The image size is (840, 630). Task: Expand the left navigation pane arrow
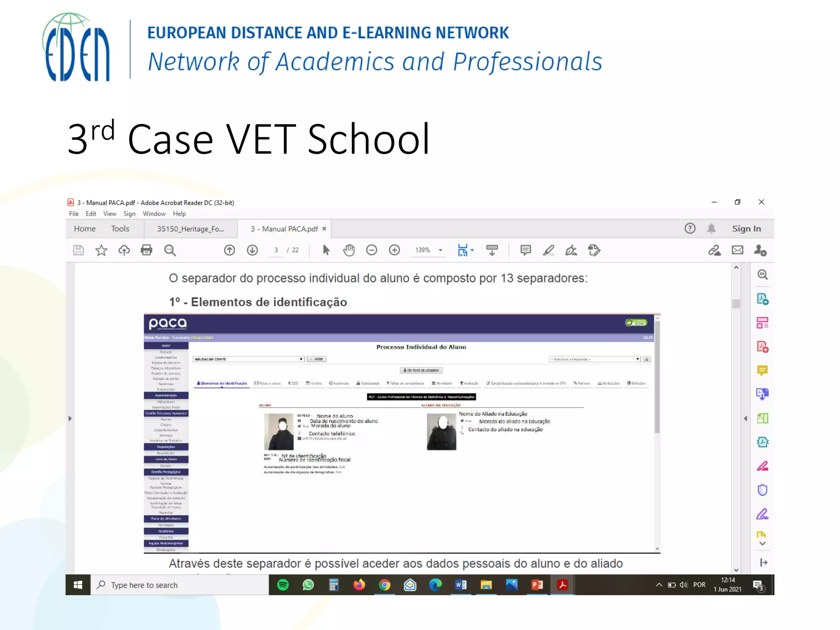70,418
